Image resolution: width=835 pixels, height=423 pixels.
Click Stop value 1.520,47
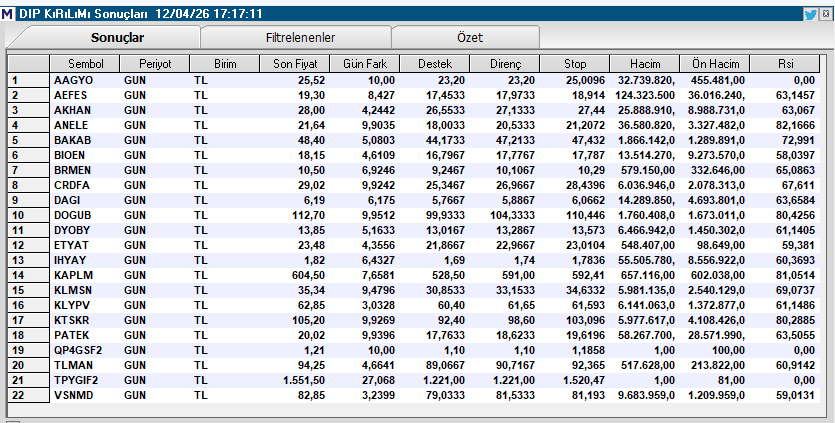point(584,380)
